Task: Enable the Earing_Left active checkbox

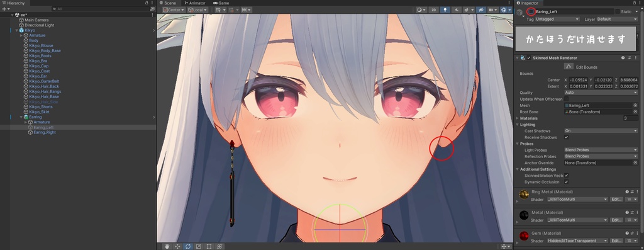Action: coord(531,12)
